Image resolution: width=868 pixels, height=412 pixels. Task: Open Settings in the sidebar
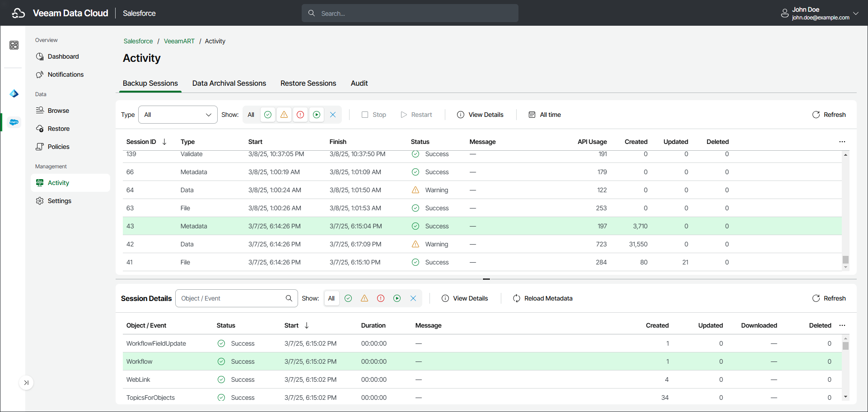pos(70,201)
